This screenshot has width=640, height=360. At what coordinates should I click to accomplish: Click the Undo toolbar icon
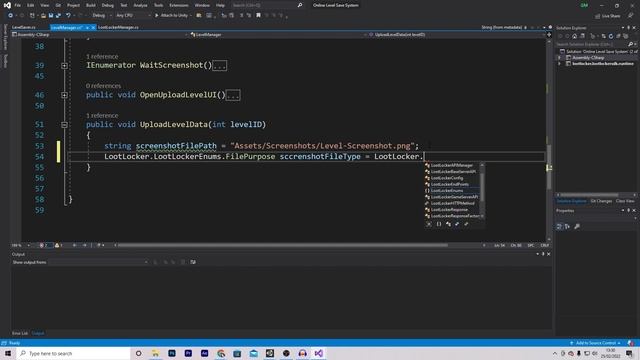(68, 16)
